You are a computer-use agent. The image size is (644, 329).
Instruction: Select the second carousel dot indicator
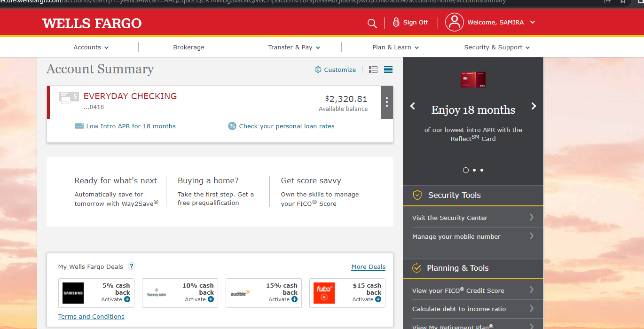[x=474, y=170]
